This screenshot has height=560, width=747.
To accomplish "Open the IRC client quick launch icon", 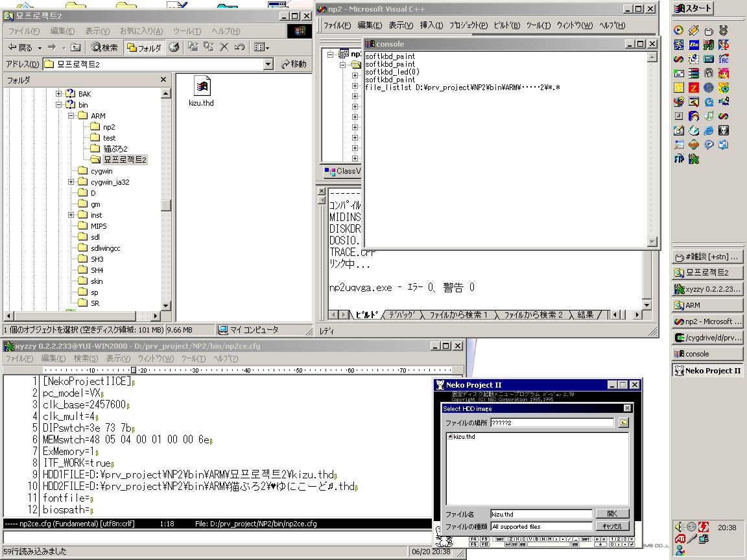I will coord(724,59).
